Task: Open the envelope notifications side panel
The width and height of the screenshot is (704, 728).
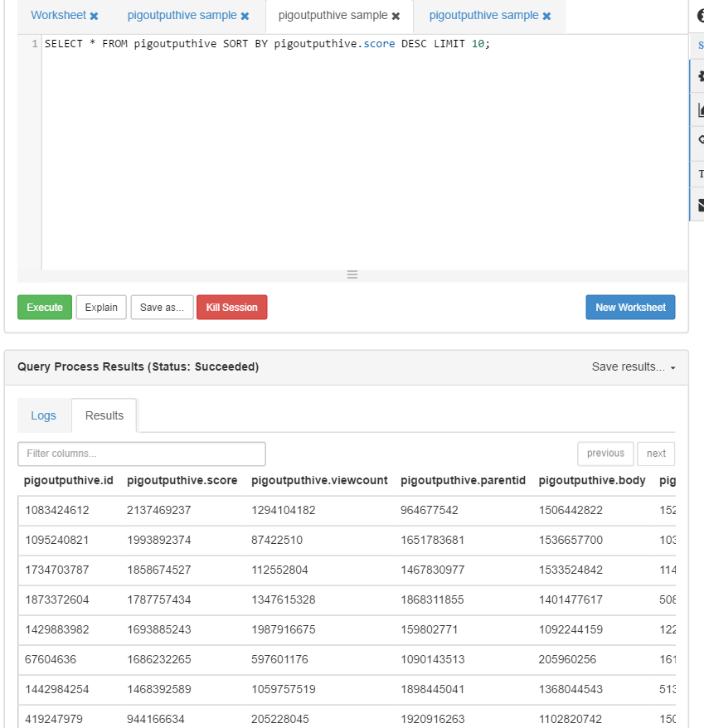Action: pos(698,204)
